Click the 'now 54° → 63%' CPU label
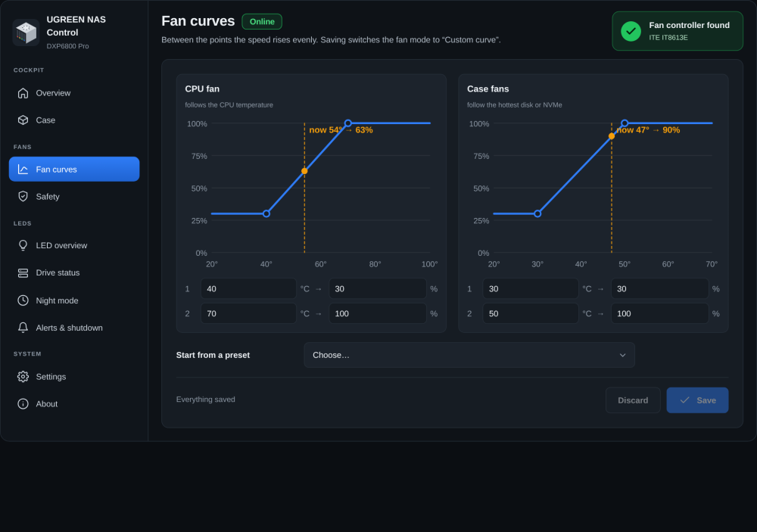 341,130
